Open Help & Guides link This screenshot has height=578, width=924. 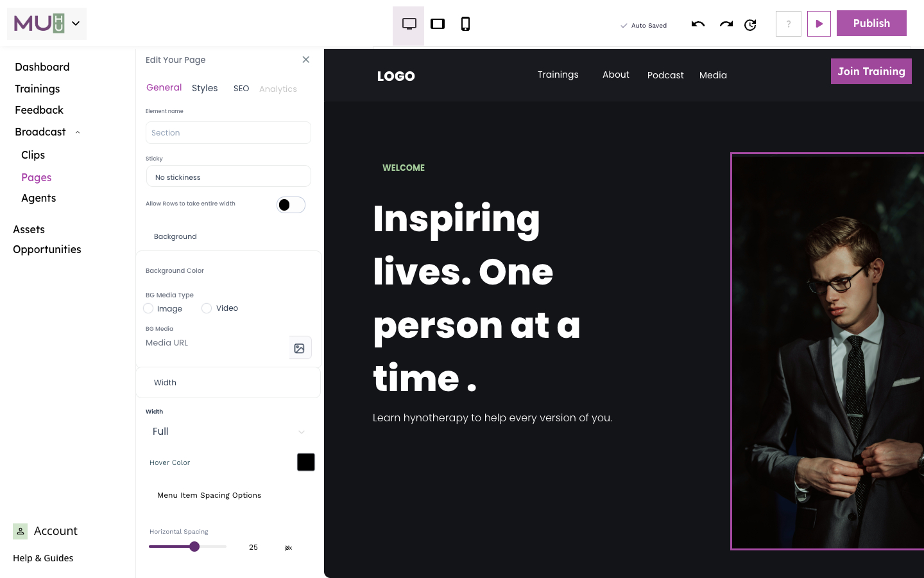click(x=43, y=558)
